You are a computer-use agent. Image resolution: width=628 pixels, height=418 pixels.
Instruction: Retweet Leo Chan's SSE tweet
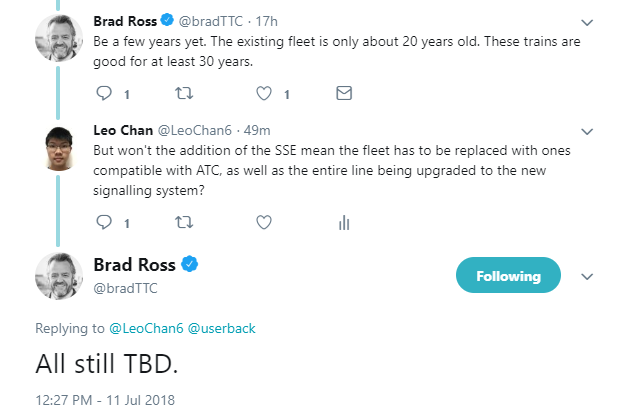183,222
